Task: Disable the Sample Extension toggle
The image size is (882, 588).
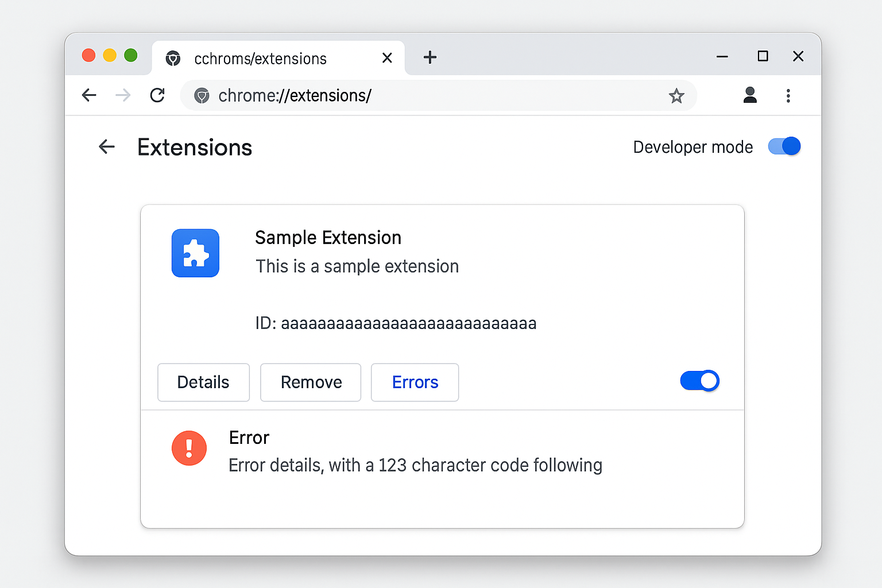Action: pyautogui.click(x=699, y=381)
